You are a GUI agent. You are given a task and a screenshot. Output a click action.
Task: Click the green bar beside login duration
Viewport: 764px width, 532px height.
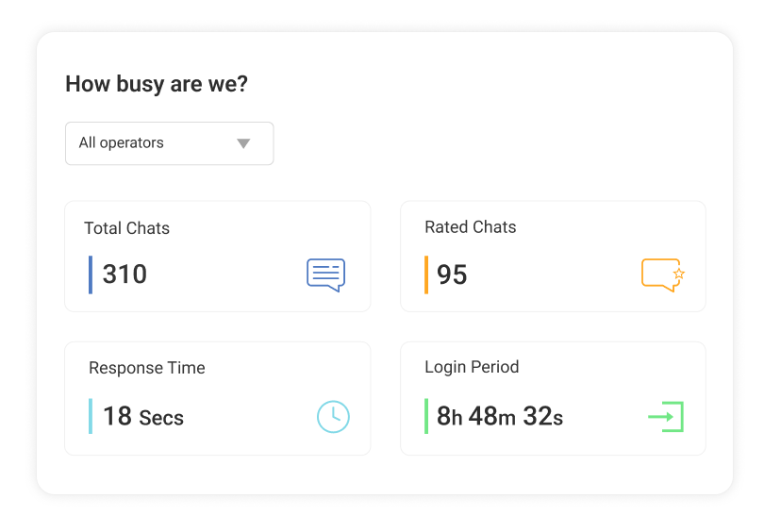point(426,416)
